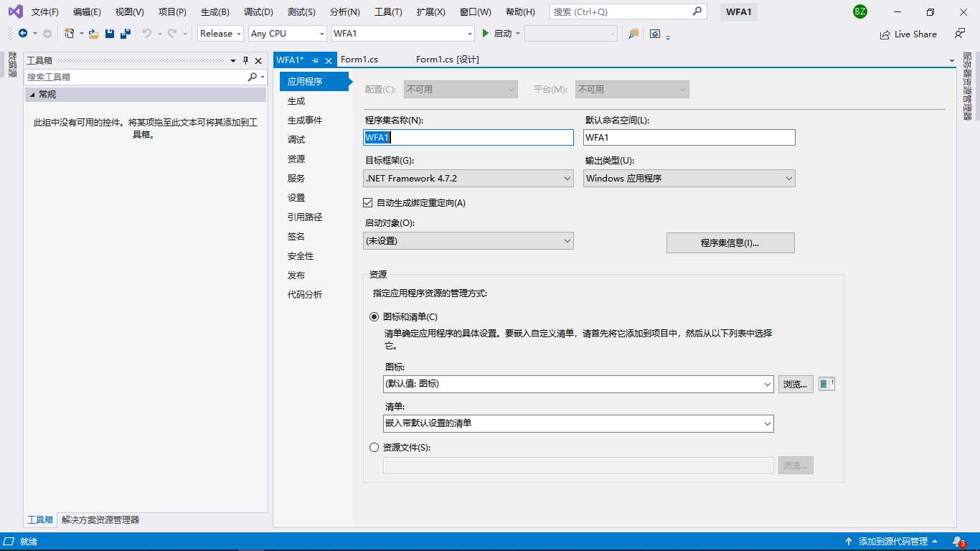Image resolution: width=980 pixels, height=551 pixels.
Task: Select the 资源文件 radio button
Action: tap(374, 448)
